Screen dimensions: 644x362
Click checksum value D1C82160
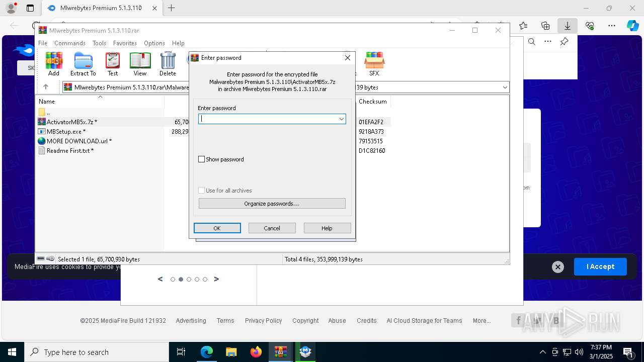pos(372,150)
